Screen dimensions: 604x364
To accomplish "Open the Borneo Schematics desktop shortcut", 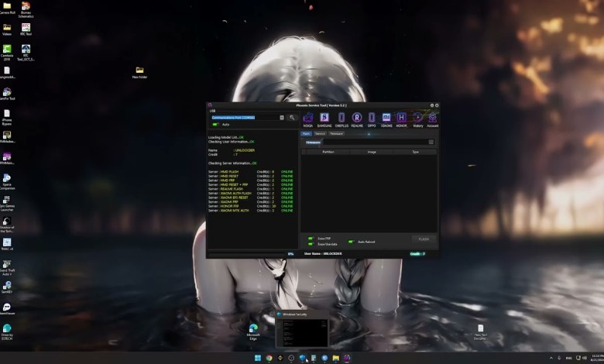I will click(26, 9).
